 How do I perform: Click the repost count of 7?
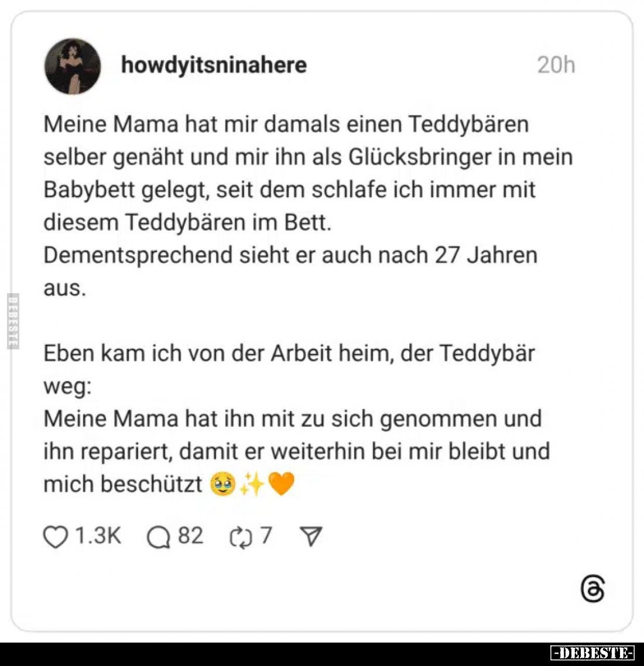click(x=266, y=535)
